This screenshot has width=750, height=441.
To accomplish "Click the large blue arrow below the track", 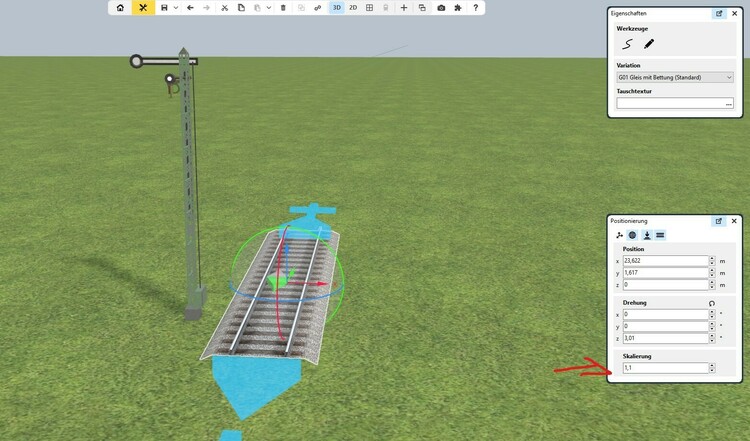I will click(x=255, y=386).
